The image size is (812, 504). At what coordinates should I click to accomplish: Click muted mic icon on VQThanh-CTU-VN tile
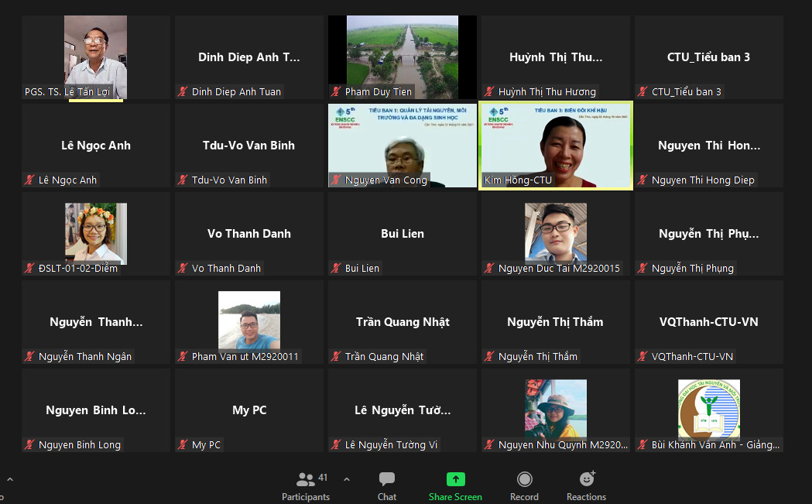pos(642,357)
